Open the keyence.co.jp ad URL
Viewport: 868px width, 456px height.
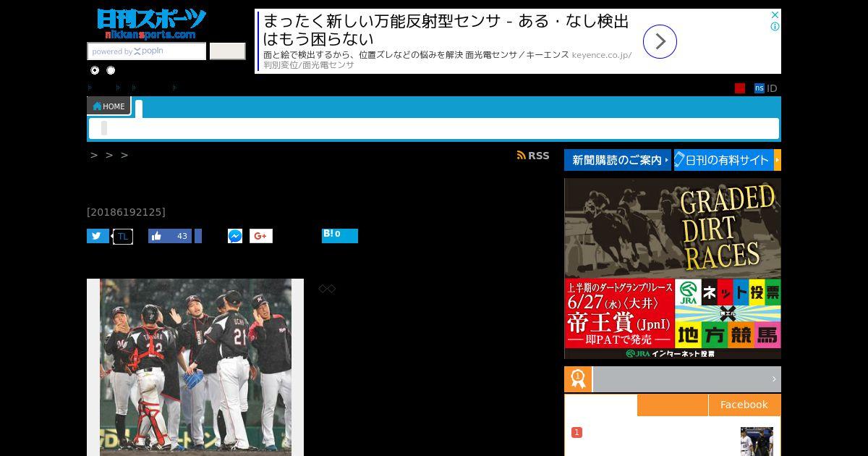[602, 55]
